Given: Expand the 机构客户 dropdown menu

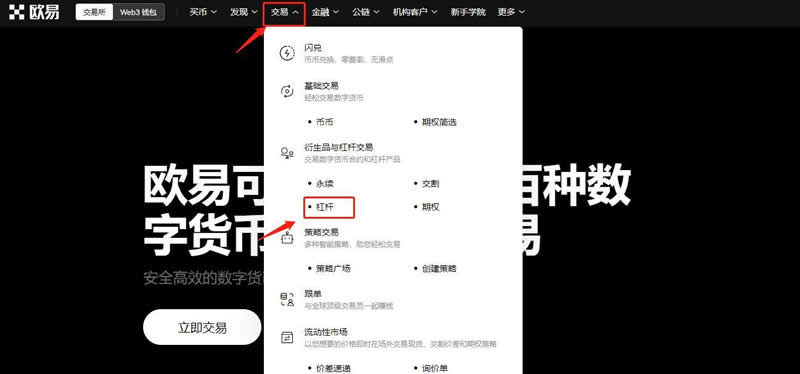Looking at the screenshot, I should pyautogui.click(x=415, y=12).
